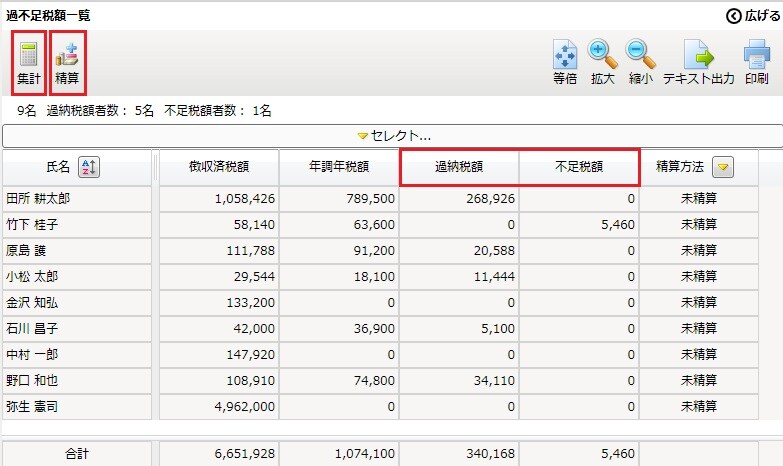Click the 年調年税額 column header
This screenshot has height=466, width=783.
tap(339, 167)
